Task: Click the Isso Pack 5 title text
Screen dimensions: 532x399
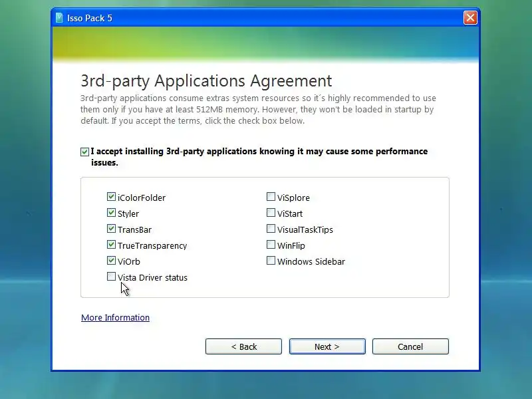Action: click(x=90, y=19)
